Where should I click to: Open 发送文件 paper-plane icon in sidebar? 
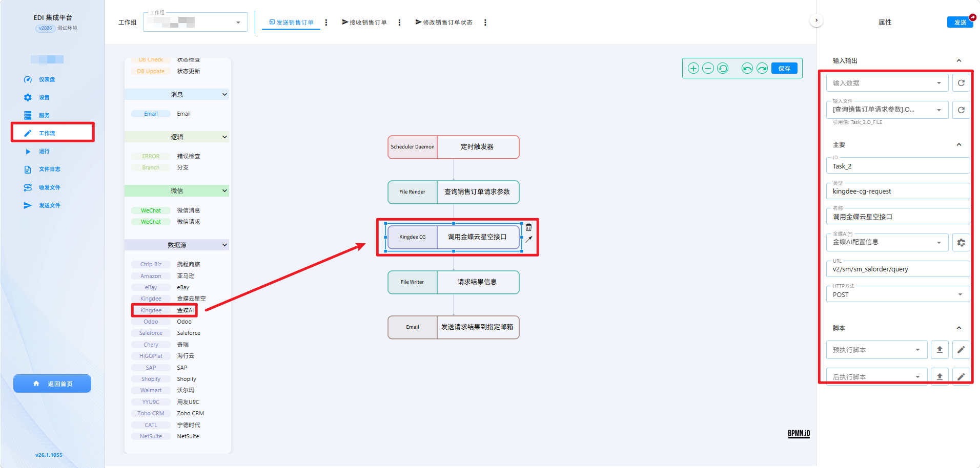tap(28, 205)
